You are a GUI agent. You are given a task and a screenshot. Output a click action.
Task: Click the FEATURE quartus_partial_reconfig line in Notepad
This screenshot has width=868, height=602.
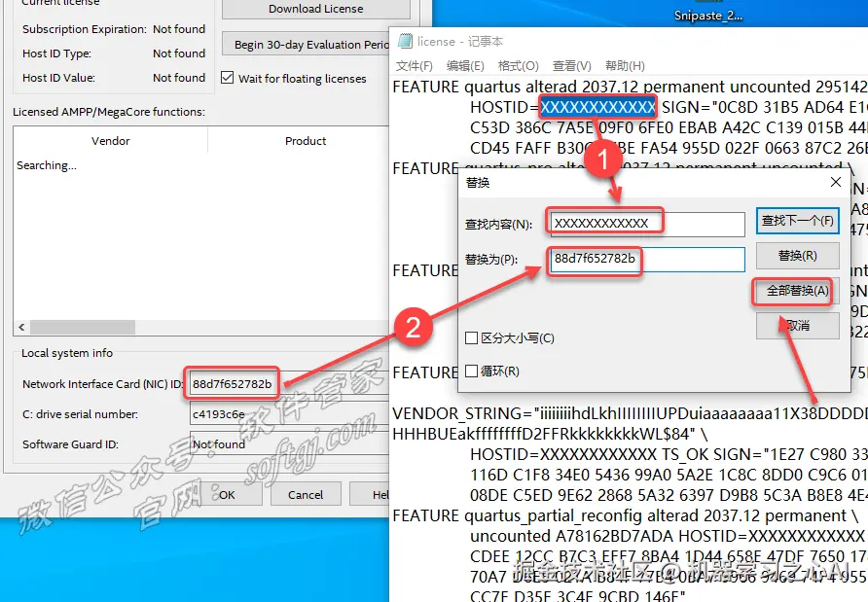[625, 515]
